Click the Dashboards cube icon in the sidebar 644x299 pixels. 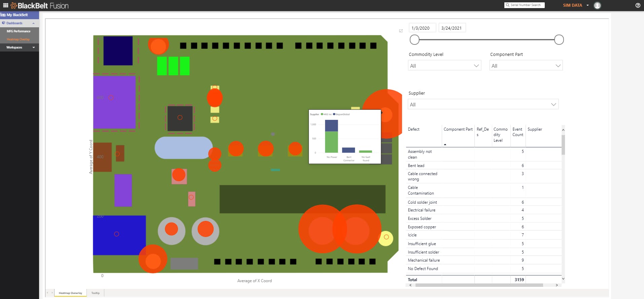(4, 23)
